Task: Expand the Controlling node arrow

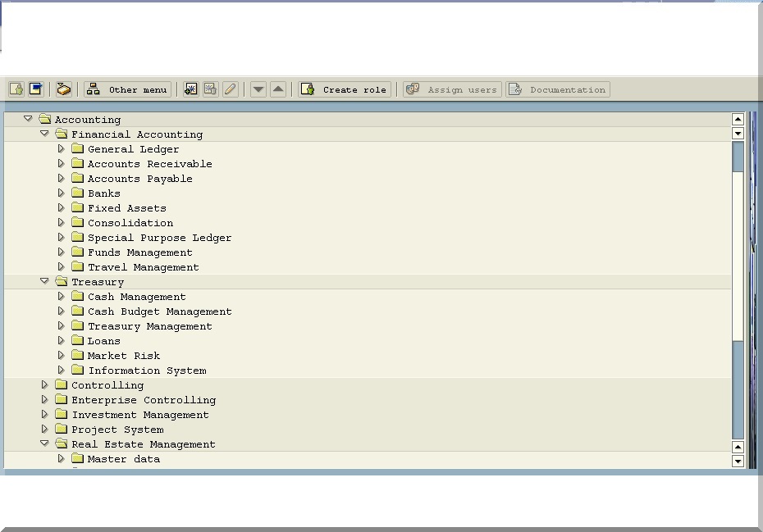Action: (x=45, y=384)
